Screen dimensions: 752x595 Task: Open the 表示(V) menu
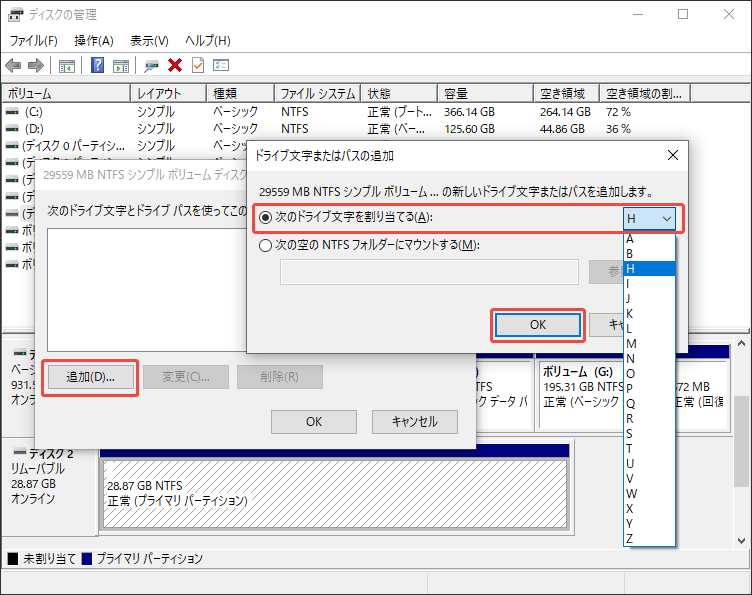point(150,41)
